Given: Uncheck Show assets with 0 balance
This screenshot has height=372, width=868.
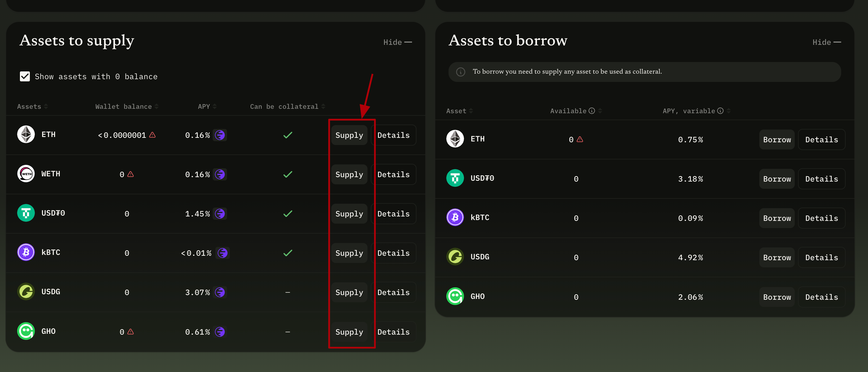Looking at the screenshot, I should [25, 77].
